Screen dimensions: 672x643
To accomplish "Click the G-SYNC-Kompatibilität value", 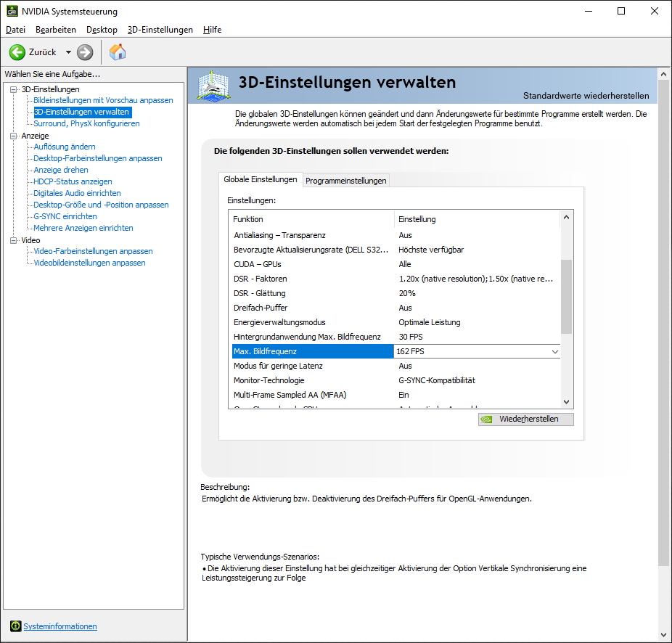I will tap(437, 380).
